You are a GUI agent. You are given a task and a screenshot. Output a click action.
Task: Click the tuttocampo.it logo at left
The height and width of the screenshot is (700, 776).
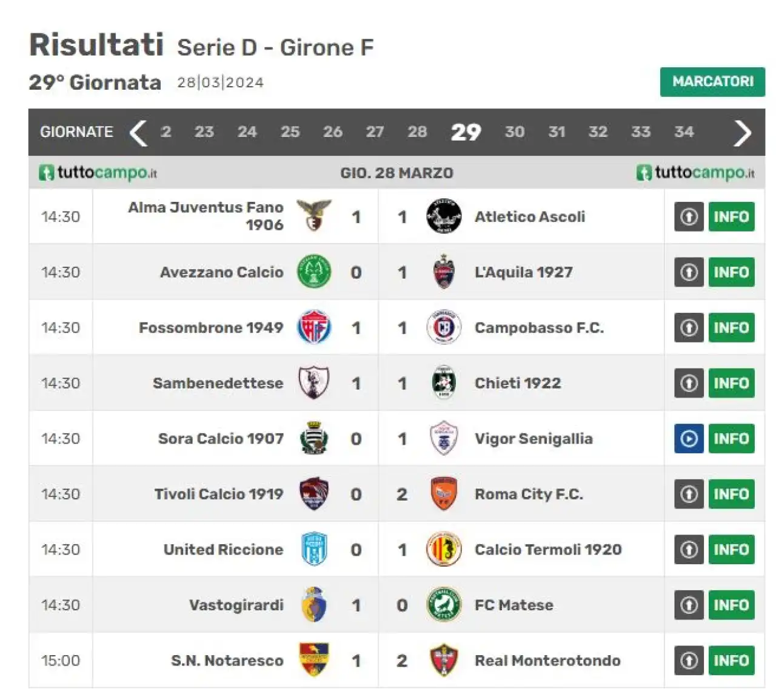click(98, 173)
